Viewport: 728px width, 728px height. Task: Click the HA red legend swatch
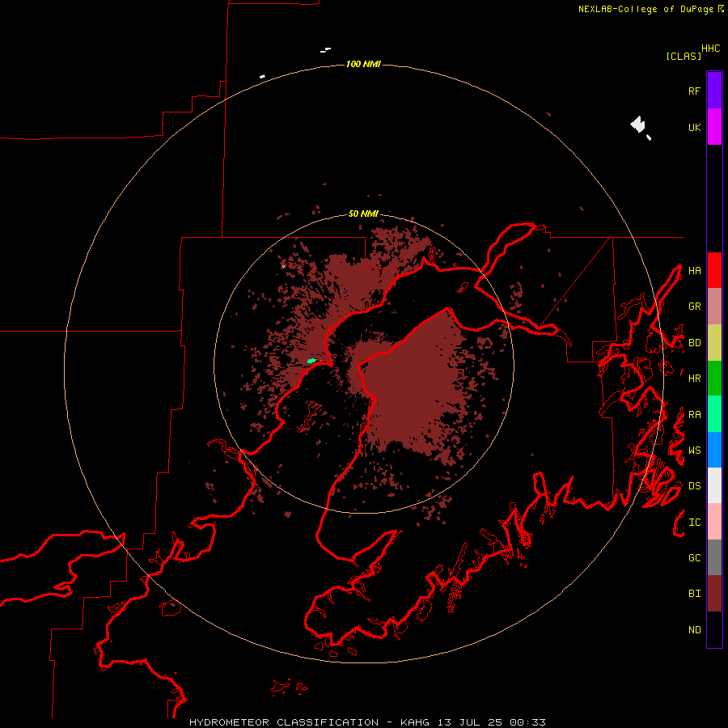(x=714, y=270)
